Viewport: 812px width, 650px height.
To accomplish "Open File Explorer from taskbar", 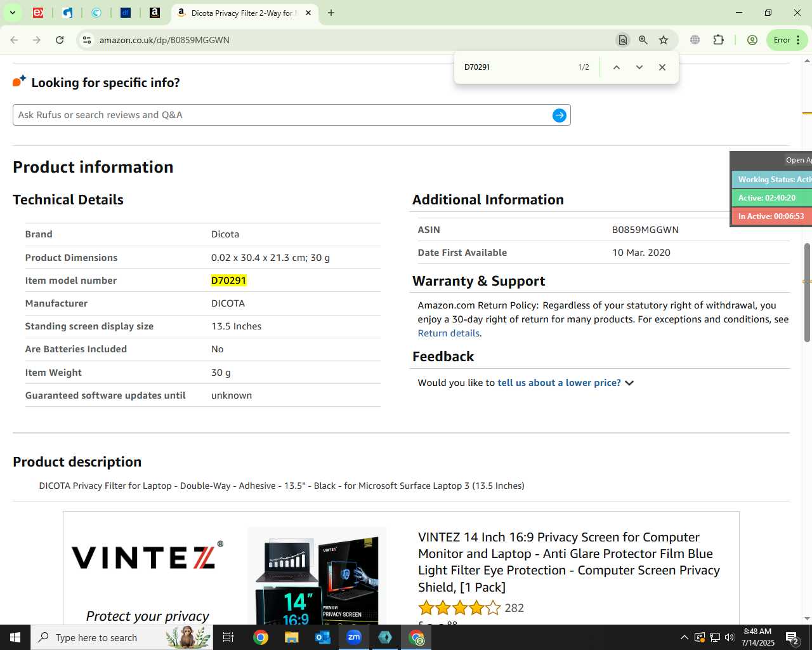I will click(292, 637).
